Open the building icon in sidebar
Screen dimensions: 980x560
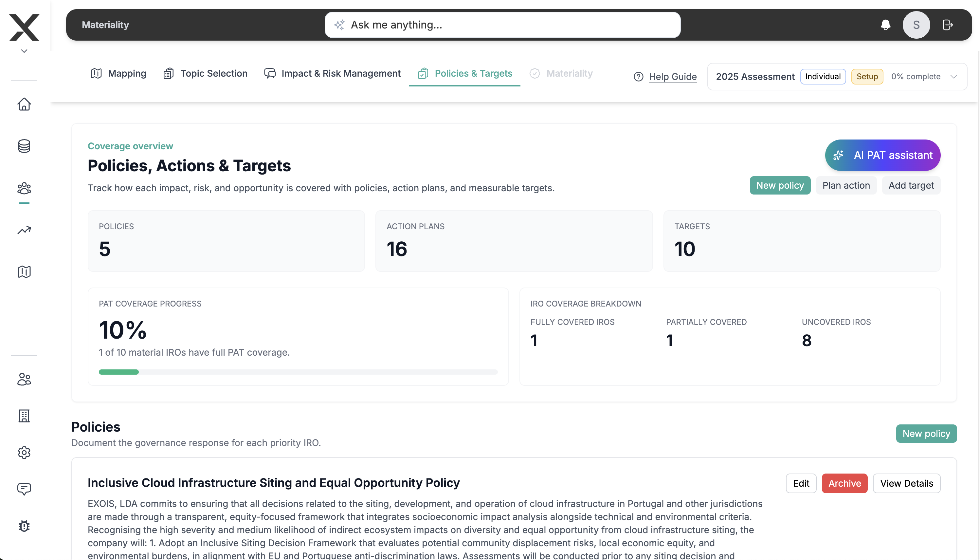(x=24, y=416)
